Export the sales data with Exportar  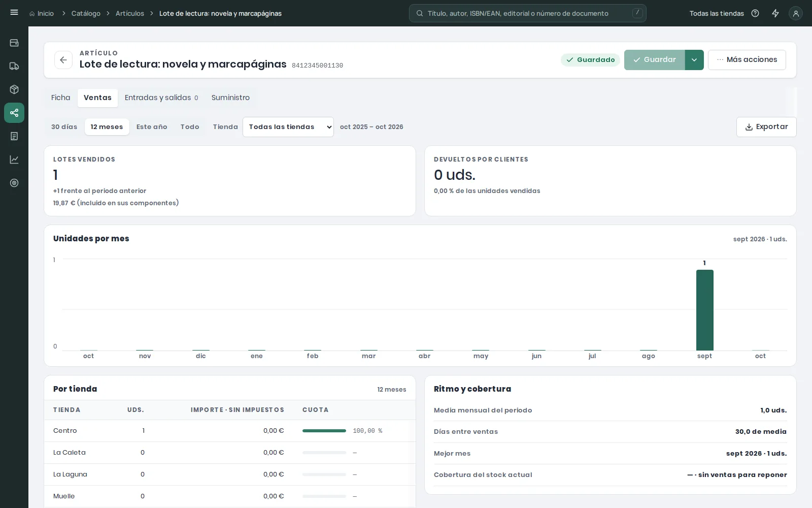766,127
